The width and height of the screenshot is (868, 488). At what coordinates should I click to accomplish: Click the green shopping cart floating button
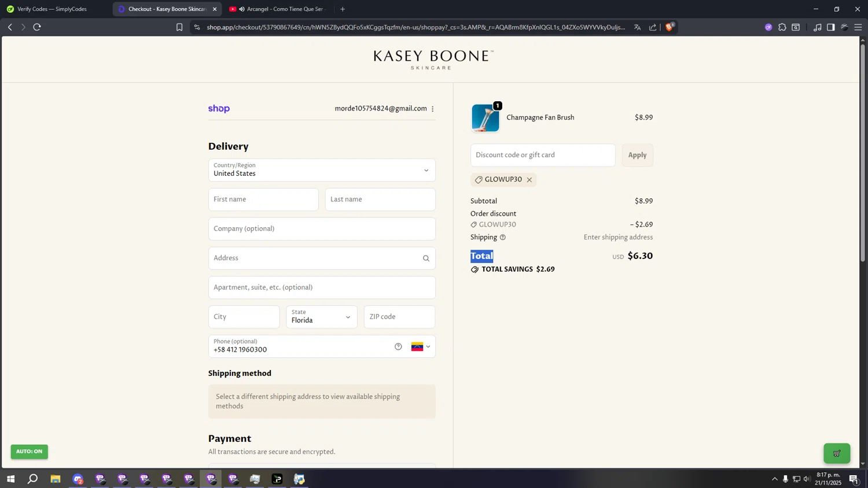pos(837,453)
